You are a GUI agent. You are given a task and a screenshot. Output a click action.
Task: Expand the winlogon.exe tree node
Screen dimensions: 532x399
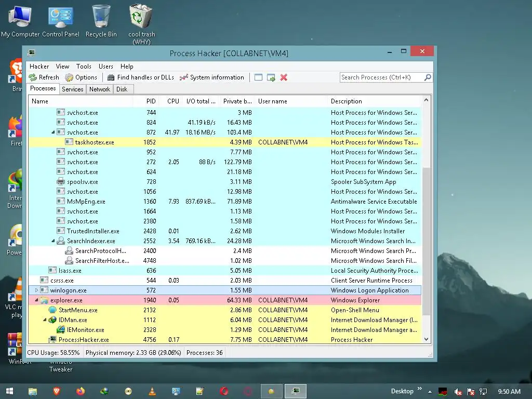point(36,290)
